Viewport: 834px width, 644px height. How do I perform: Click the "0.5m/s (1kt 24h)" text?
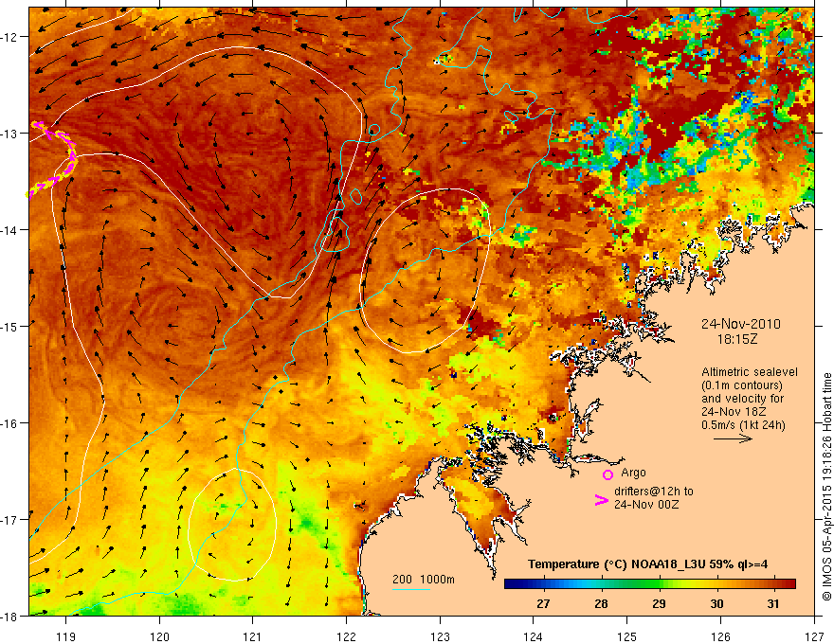tap(743, 424)
